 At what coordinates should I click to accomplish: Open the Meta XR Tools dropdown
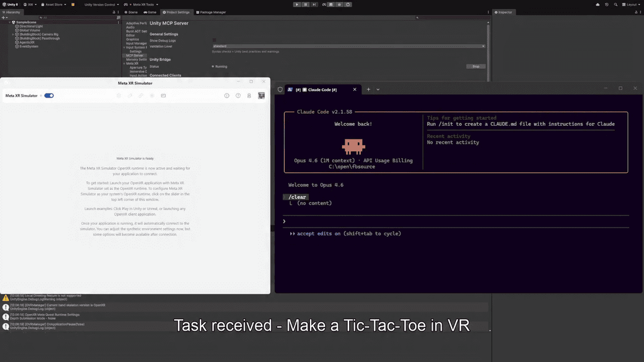[x=142, y=4]
